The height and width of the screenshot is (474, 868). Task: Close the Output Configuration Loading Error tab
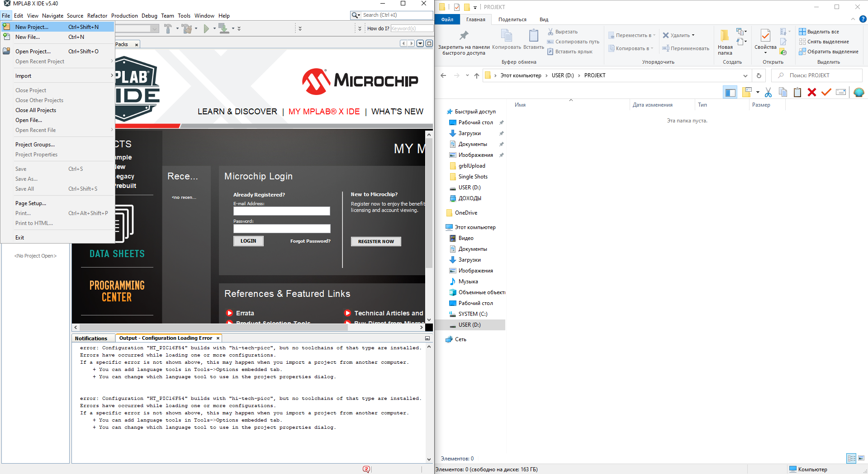pyautogui.click(x=218, y=338)
